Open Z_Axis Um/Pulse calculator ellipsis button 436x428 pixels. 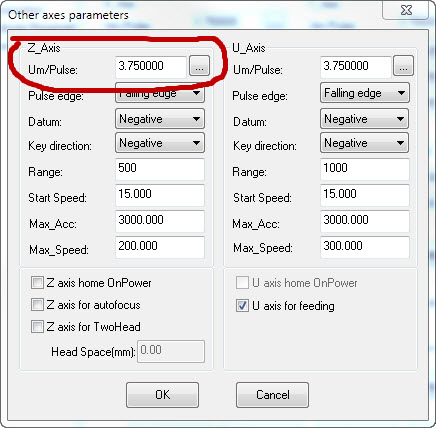199,66
